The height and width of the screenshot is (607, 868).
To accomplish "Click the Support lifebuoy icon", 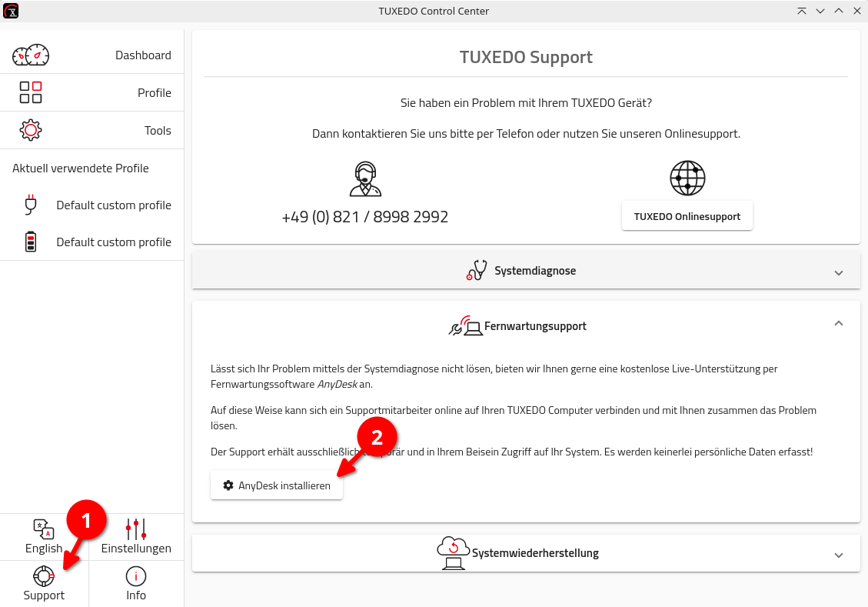I will click(x=44, y=576).
